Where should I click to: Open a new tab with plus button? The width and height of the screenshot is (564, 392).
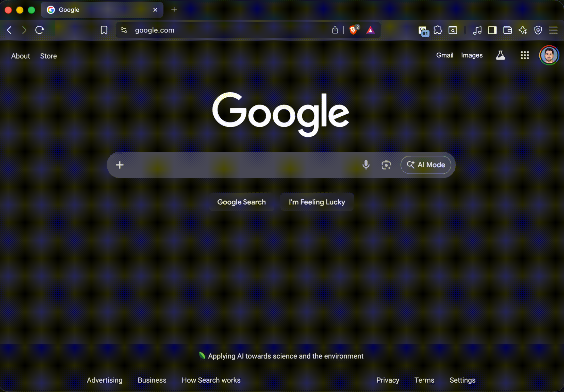pos(174,10)
